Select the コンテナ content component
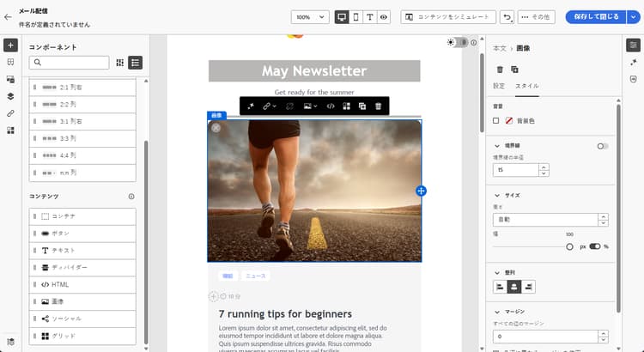The image size is (644, 352). 82,216
